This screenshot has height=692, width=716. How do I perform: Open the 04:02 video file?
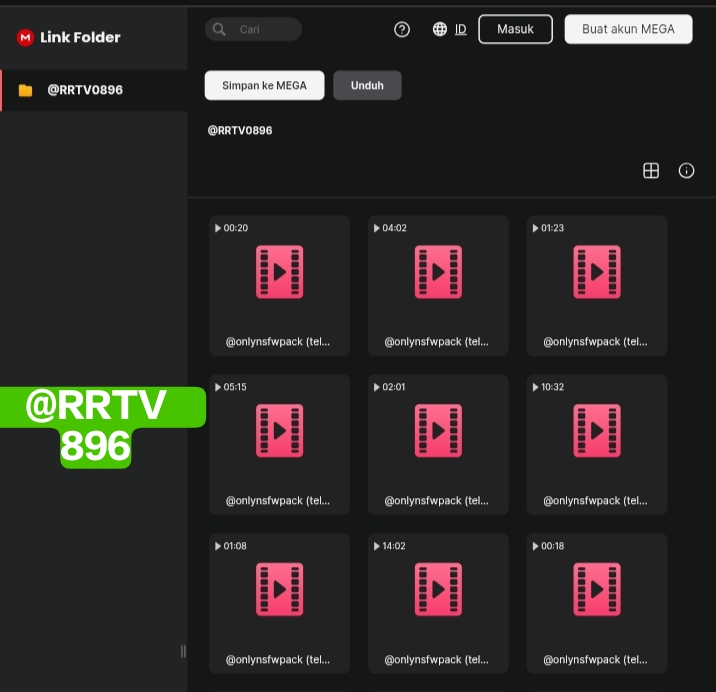(438, 285)
